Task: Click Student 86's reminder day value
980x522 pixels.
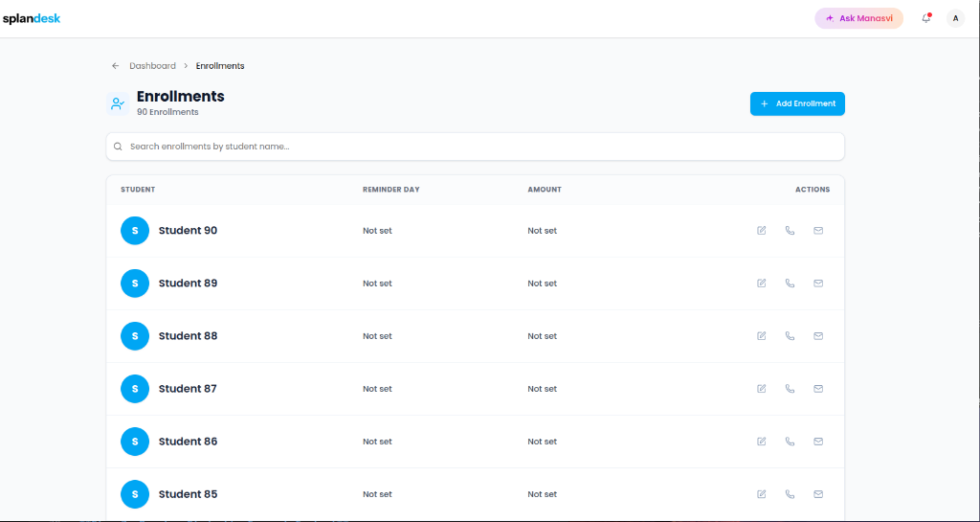Action: 377,442
